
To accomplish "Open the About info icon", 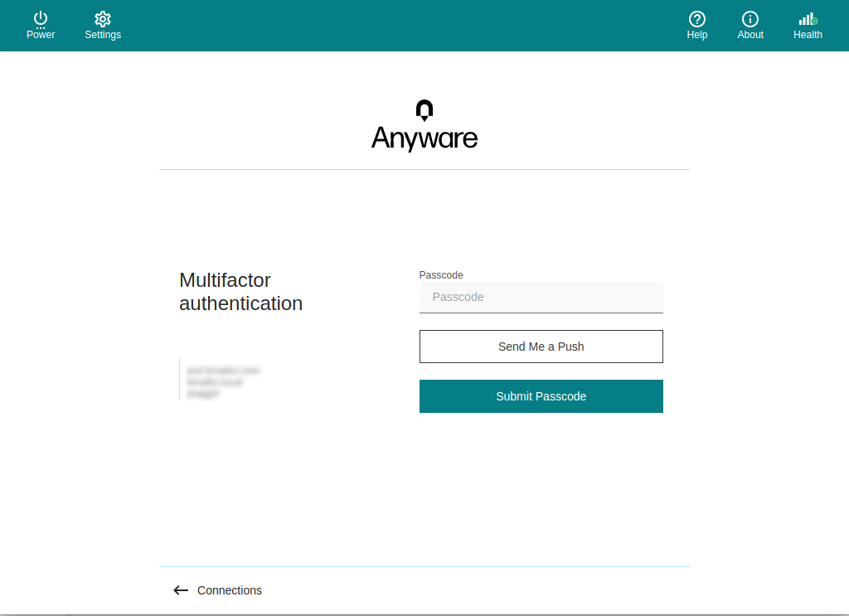I will 750,19.
